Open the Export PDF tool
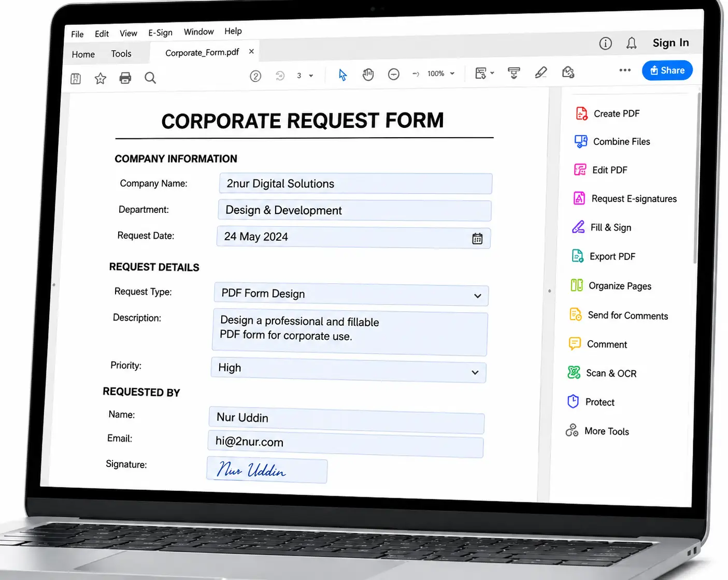This screenshot has width=728, height=580. (603, 256)
